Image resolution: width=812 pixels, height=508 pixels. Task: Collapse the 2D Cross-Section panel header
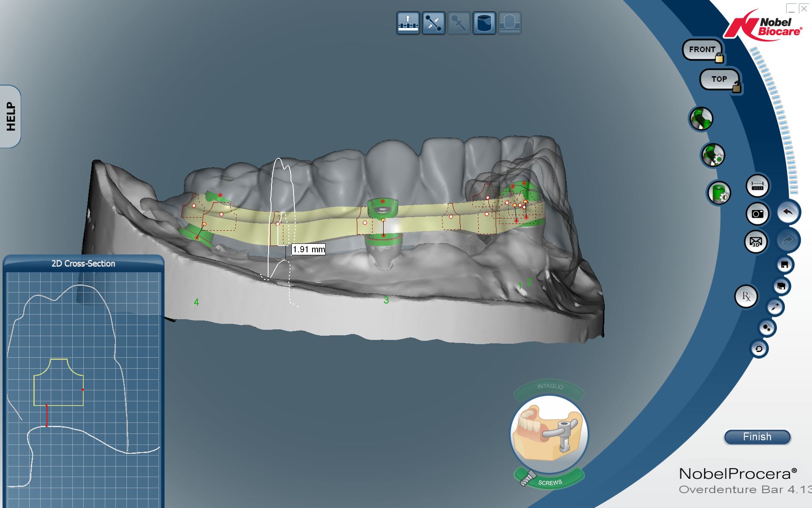point(83,264)
